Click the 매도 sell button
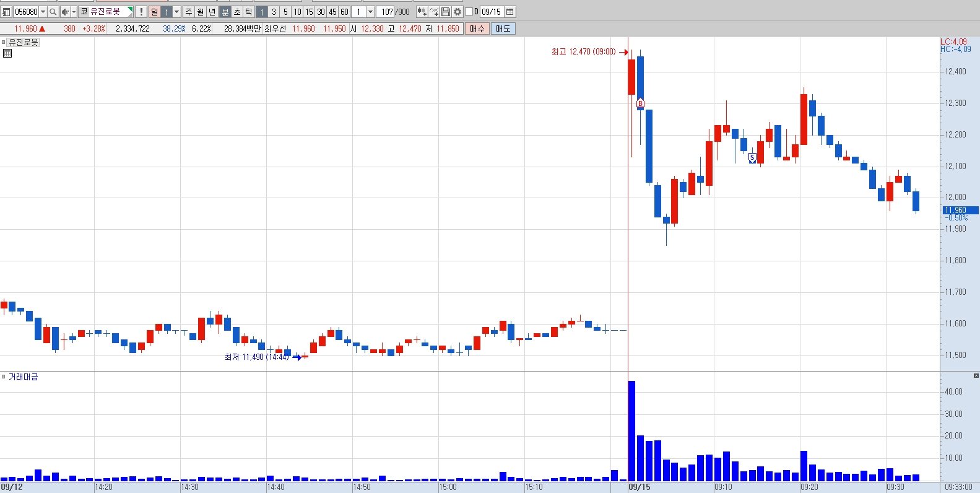Viewport: 980px width, 493px height. (x=503, y=28)
